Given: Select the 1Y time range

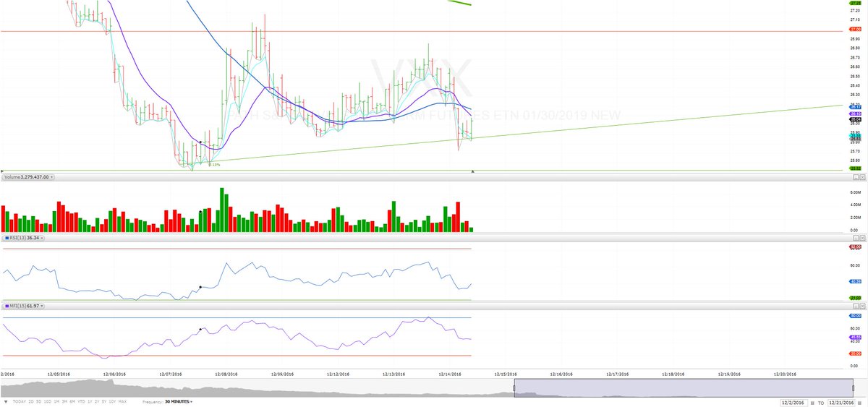Looking at the screenshot, I should [x=90, y=401].
